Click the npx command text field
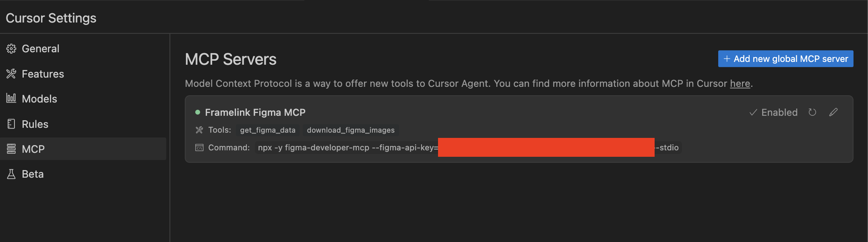This screenshot has width=868, height=242. click(468, 148)
